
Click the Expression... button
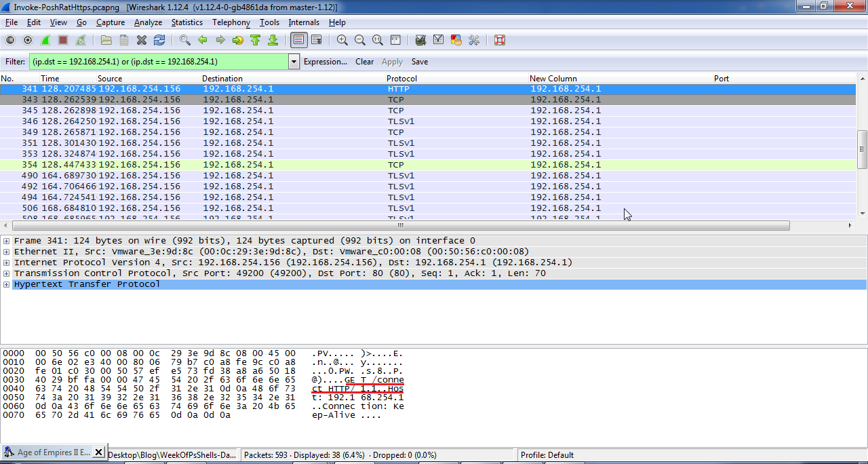[x=325, y=62]
